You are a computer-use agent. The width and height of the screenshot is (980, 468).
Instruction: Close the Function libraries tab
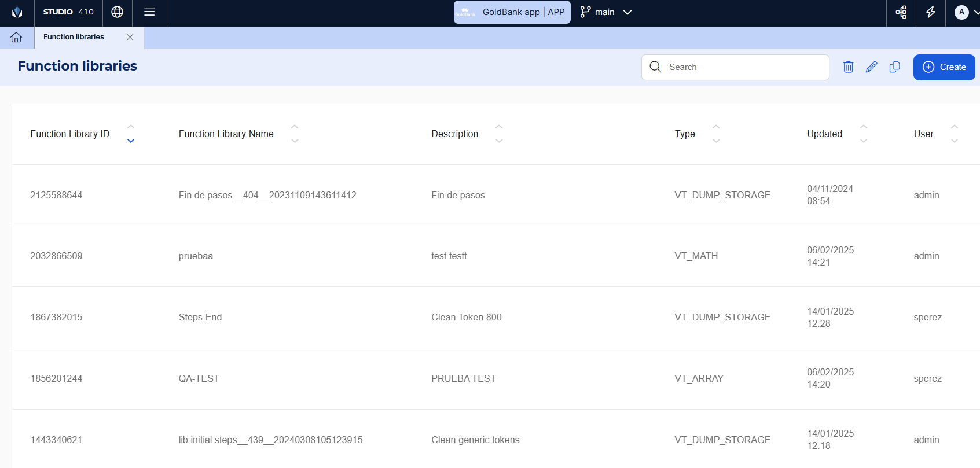[x=130, y=37]
